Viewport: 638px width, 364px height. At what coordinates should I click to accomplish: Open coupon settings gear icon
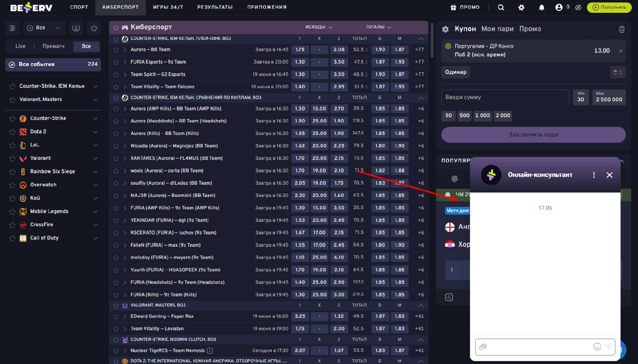(445, 29)
